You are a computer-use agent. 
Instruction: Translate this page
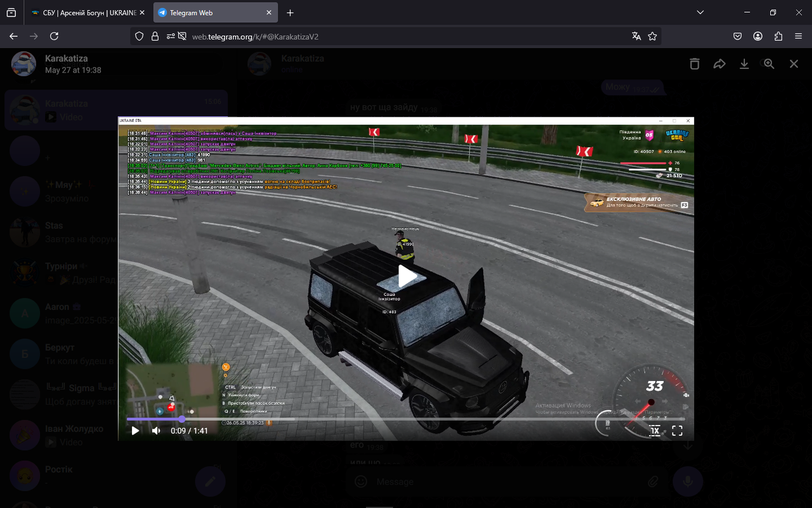(x=636, y=36)
